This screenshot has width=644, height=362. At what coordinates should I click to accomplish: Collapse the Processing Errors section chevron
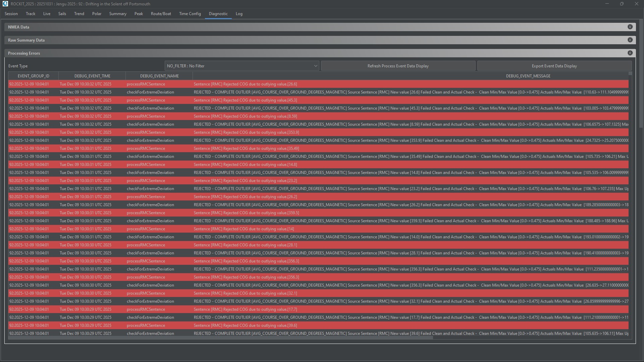click(x=630, y=53)
